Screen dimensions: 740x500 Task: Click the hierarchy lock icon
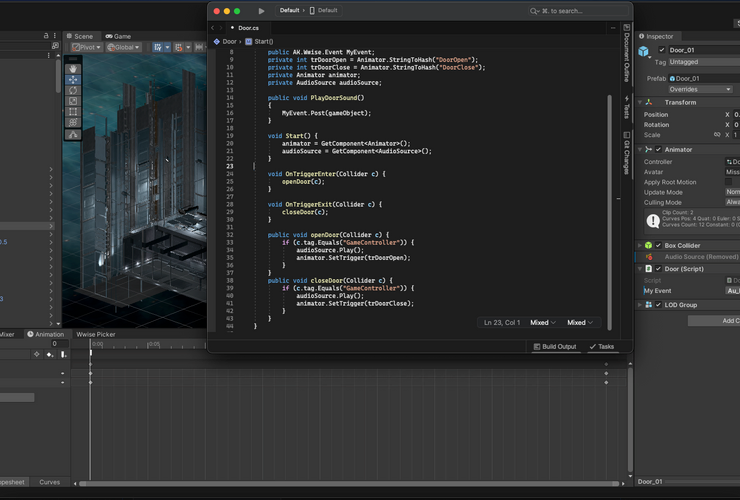pyautogui.click(x=46, y=35)
